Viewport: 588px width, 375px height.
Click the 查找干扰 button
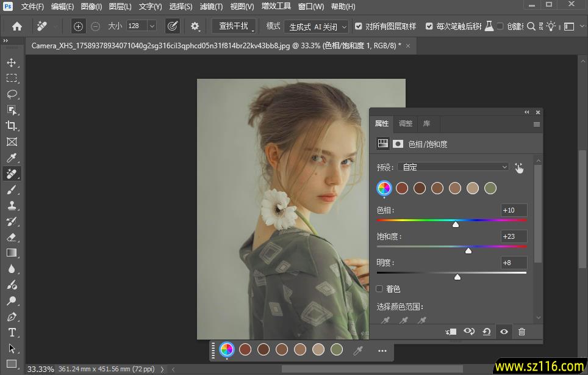click(234, 26)
